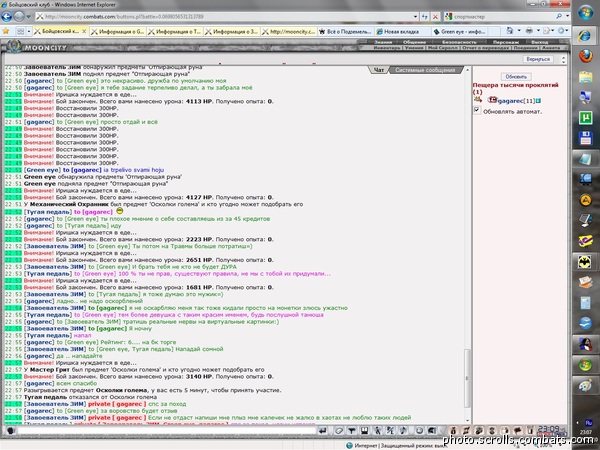Open the 'Анкета' submenu link

point(551,48)
